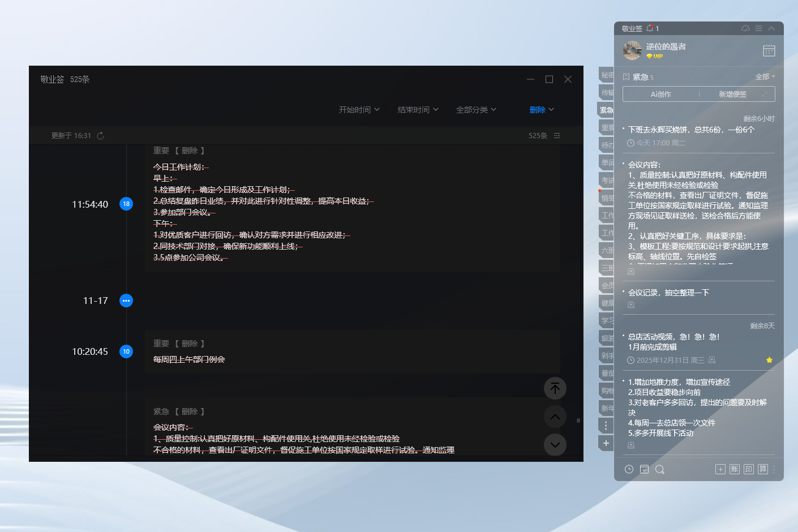Viewport: 798px width, 532px height.
Task: Click the 印 print icon
Action: [749, 469]
